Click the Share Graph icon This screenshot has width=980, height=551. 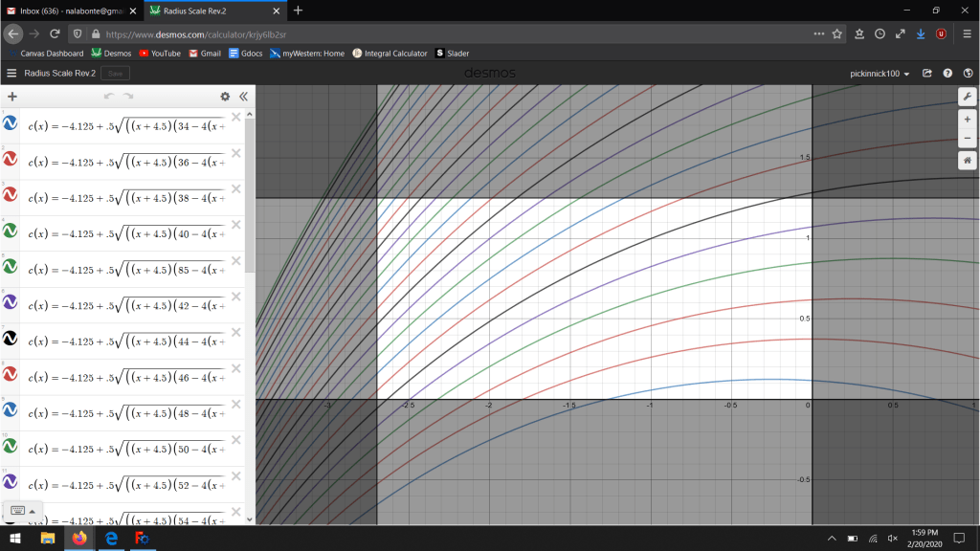[x=927, y=74]
